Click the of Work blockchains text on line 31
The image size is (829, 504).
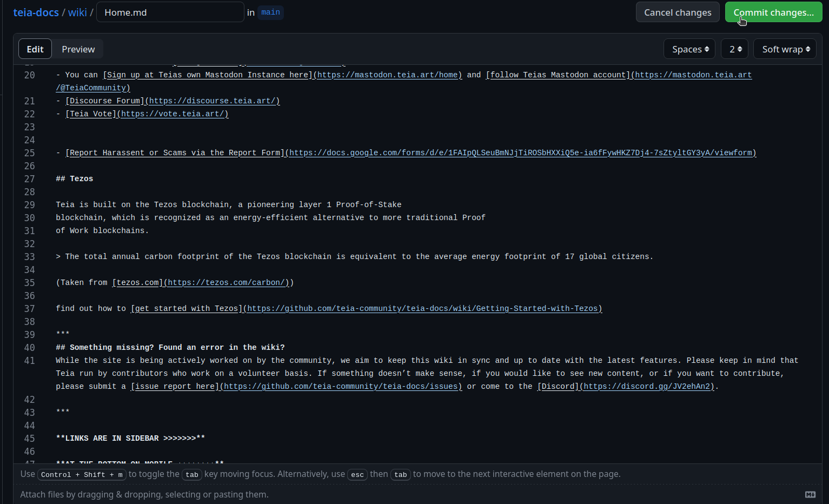point(102,231)
